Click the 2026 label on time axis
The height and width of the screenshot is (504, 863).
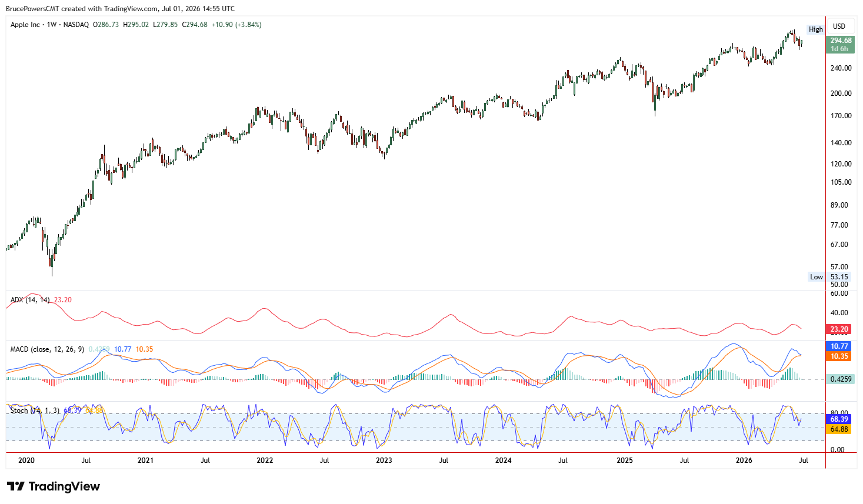pyautogui.click(x=744, y=460)
